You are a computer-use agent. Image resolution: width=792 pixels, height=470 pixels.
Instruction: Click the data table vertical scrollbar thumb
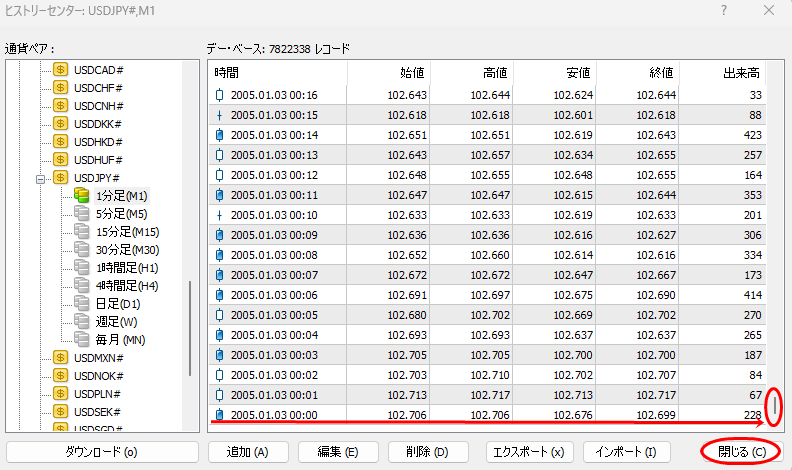(775, 405)
